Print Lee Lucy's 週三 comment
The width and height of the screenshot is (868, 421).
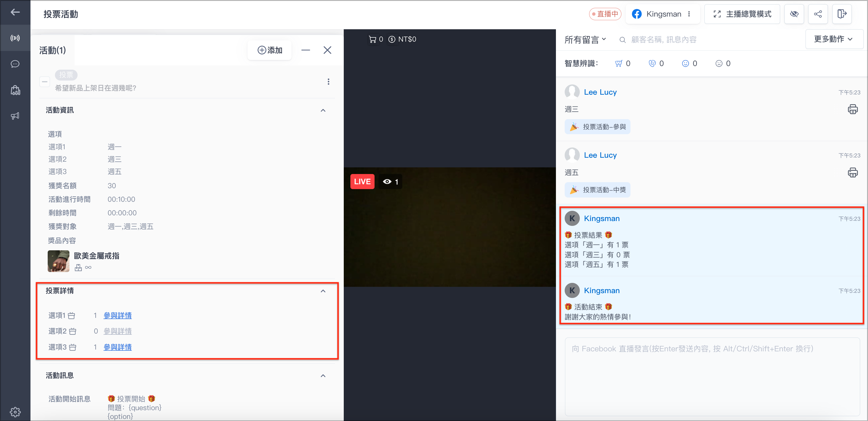pos(853,109)
